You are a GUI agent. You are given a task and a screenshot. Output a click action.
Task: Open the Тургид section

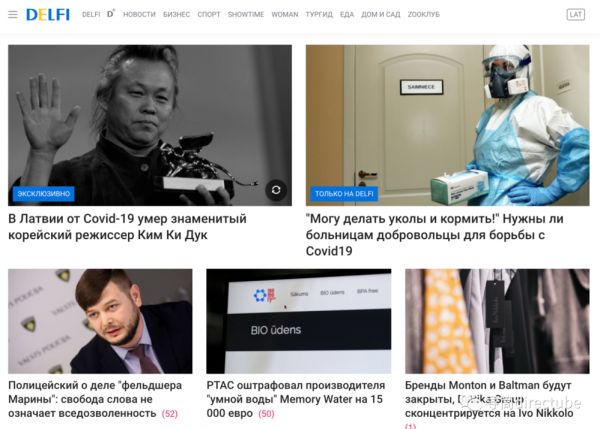319,15
